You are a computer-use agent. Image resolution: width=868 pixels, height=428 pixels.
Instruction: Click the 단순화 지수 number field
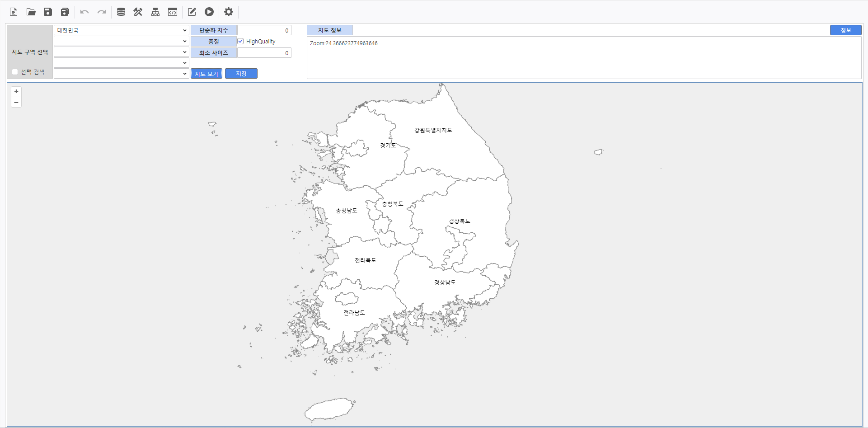click(x=264, y=30)
